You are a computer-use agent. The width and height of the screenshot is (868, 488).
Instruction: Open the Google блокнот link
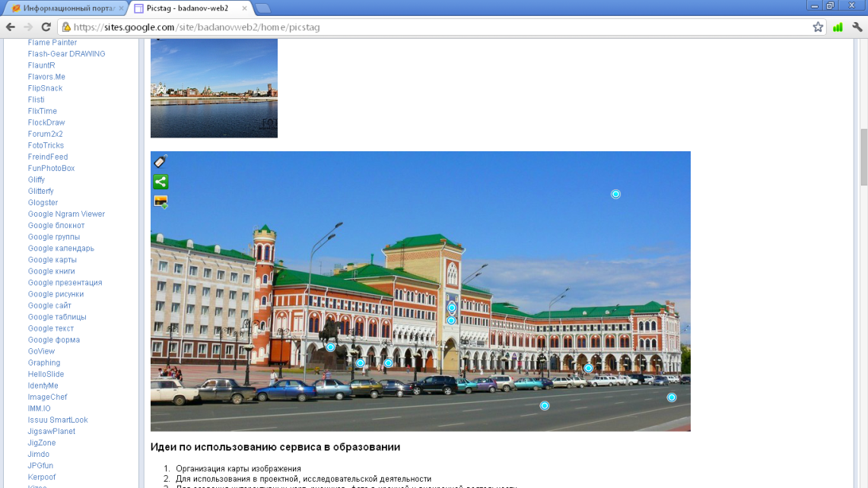point(56,225)
